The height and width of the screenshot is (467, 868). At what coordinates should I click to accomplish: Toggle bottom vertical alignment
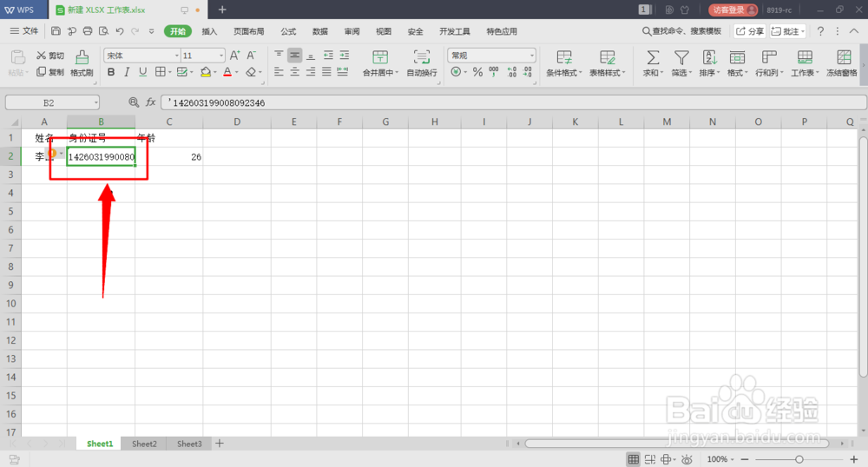(311, 56)
